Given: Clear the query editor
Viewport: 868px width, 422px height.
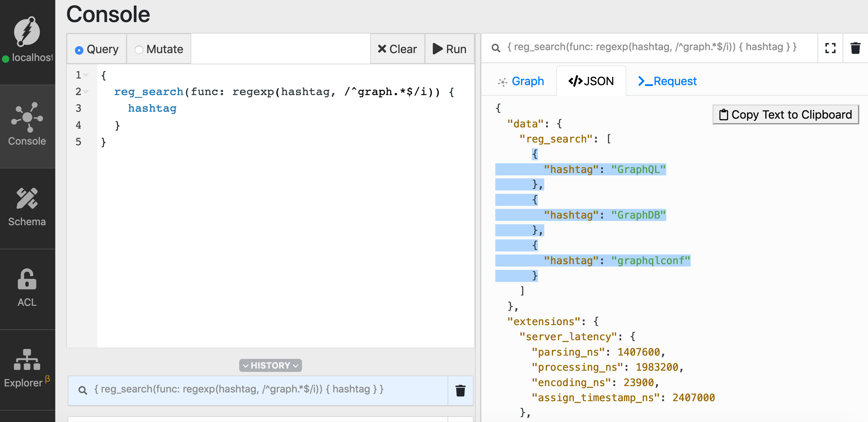Looking at the screenshot, I should point(397,49).
